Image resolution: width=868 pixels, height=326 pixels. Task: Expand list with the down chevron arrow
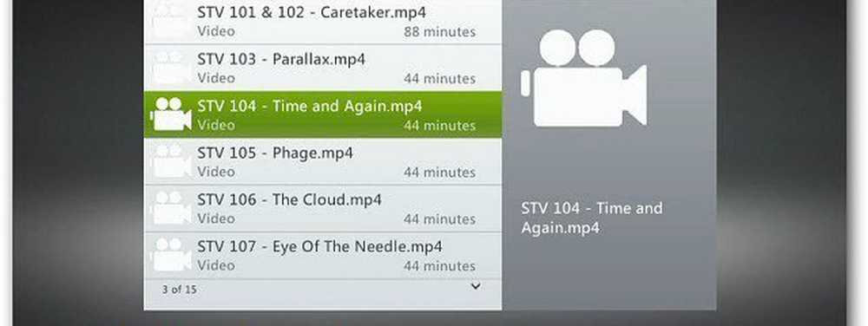point(476,286)
